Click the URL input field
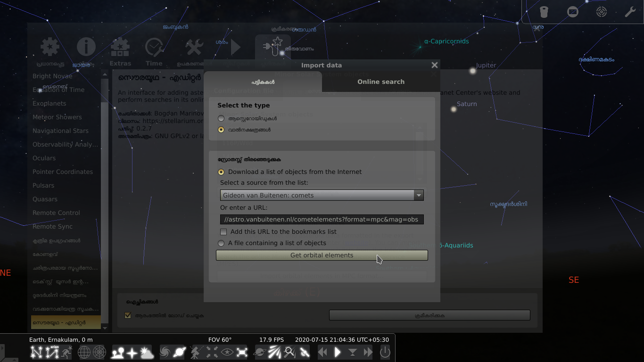644x362 pixels. coord(322,219)
